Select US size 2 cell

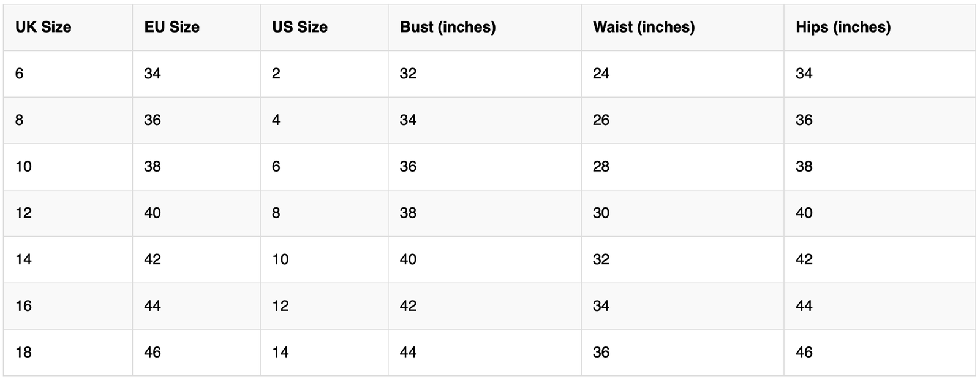276,74
